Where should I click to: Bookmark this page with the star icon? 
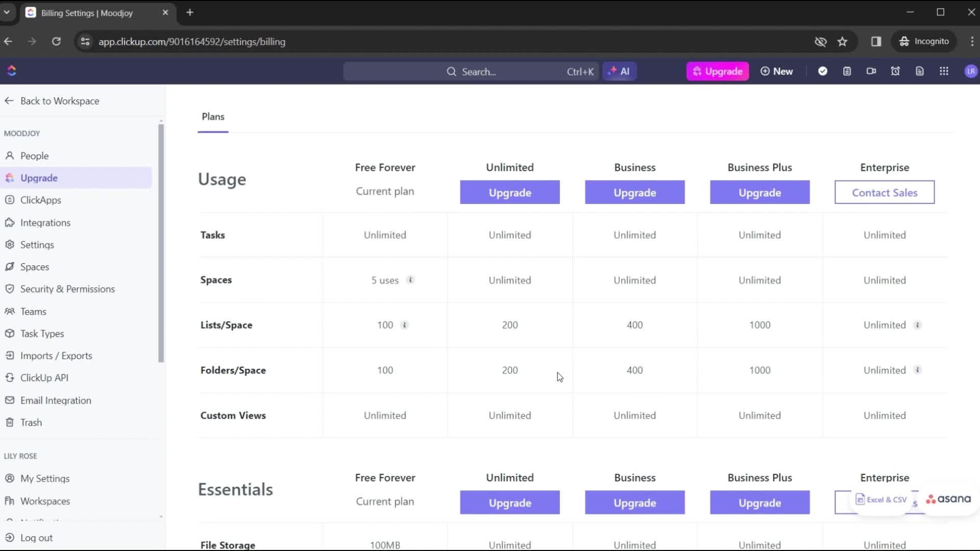click(x=842, y=42)
